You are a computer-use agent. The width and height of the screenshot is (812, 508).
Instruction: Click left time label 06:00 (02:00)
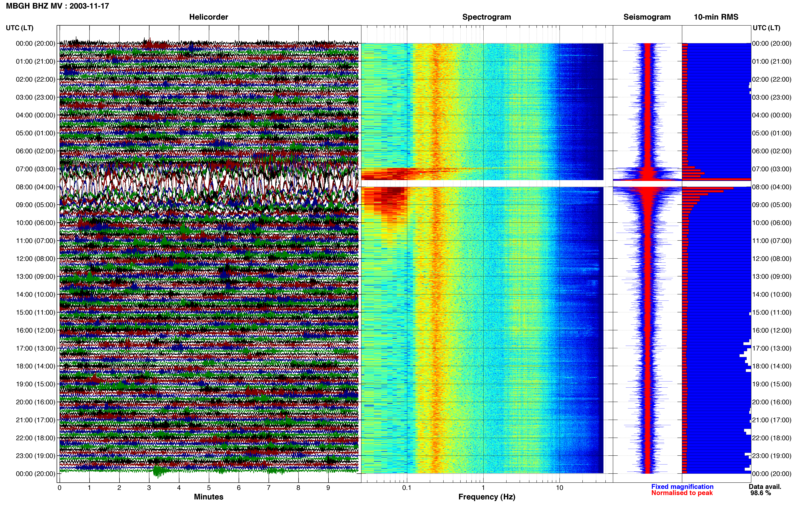pyautogui.click(x=36, y=151)
